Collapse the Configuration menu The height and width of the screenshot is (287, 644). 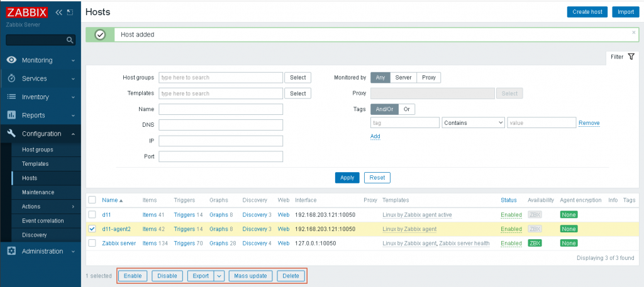[73, 134]
